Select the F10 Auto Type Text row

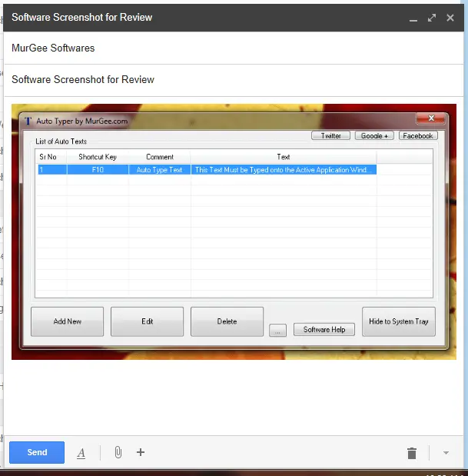207,169
